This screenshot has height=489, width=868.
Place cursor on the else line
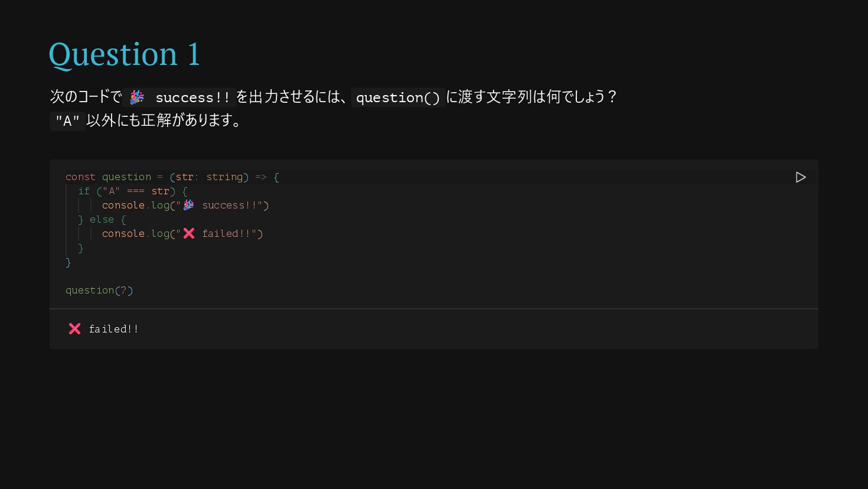(x=102, y=220)
